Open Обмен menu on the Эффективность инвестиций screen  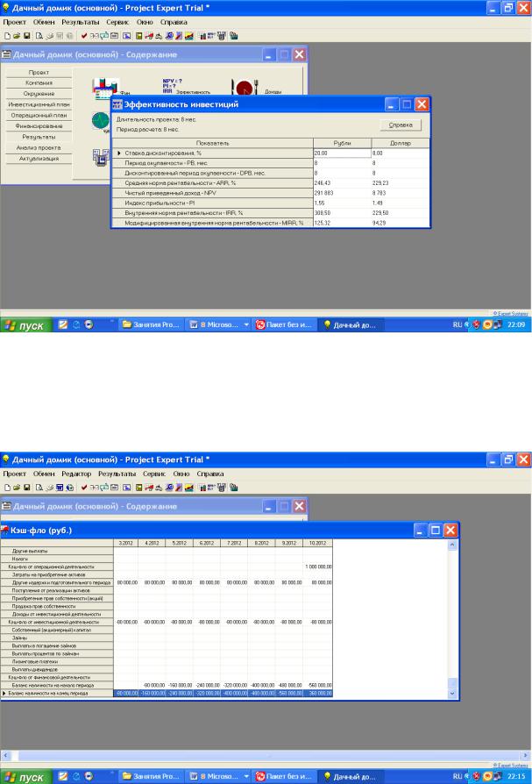(44, 22)
